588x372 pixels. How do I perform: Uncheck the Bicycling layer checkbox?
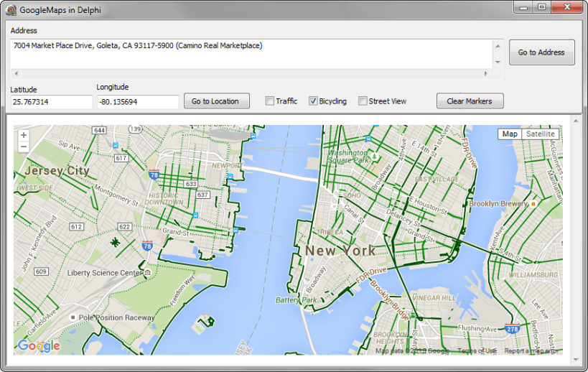click(313, 101)
